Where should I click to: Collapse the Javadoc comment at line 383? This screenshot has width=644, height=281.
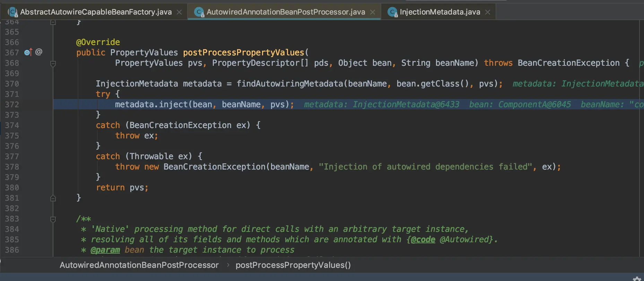tap(53, 219)
